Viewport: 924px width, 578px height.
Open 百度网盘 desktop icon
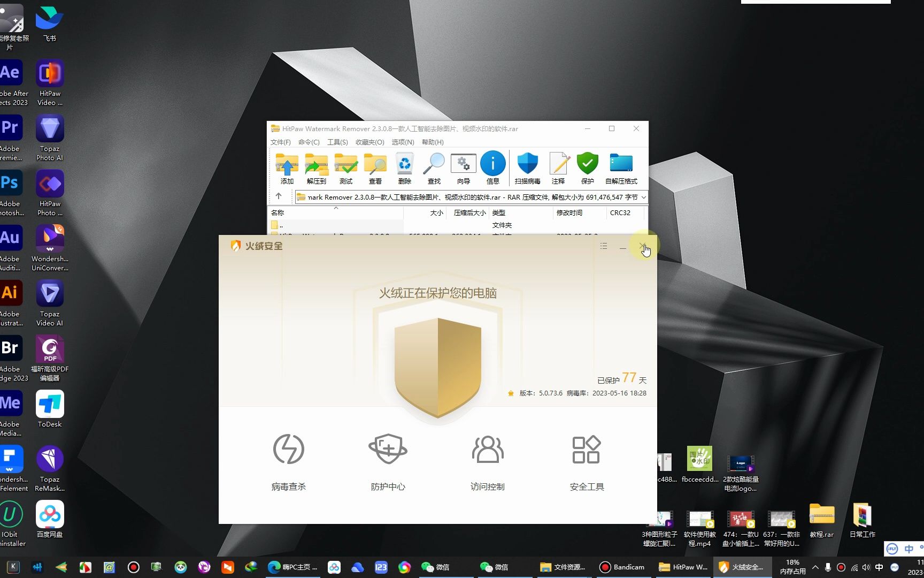coord(50,519)
